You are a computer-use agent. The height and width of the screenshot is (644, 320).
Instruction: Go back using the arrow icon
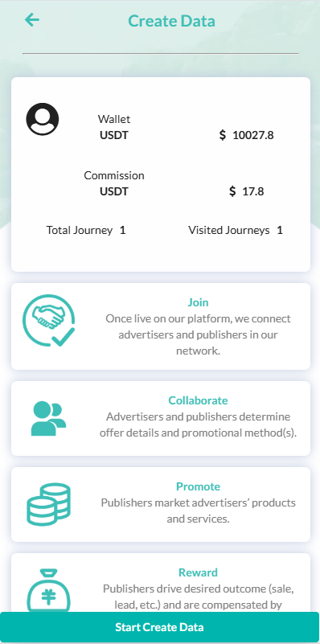click(31, 20)
